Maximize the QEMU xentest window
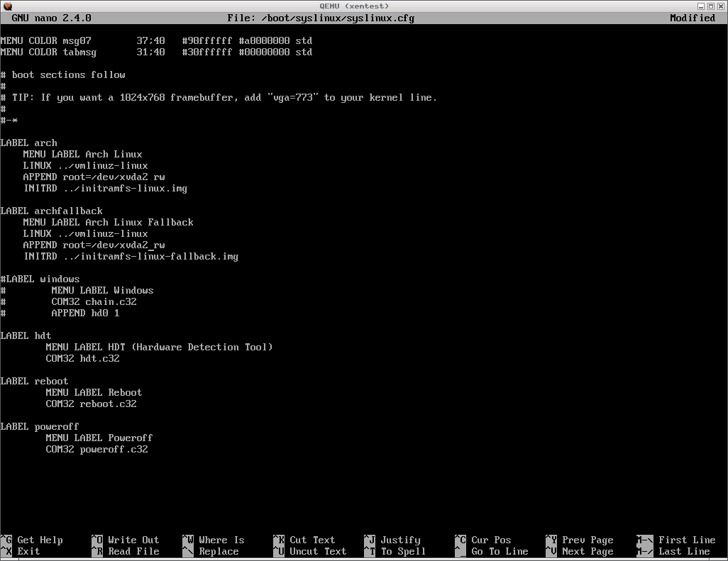The image size is (728, 561). [711, 6]
